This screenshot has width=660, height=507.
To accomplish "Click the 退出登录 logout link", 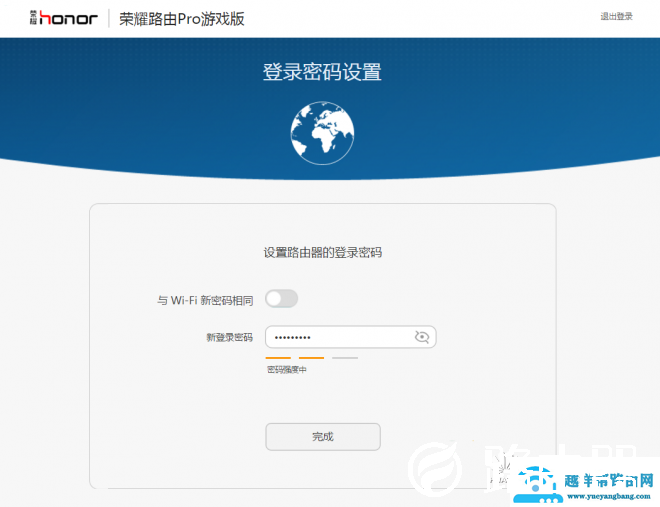I will tap(616, 16).
